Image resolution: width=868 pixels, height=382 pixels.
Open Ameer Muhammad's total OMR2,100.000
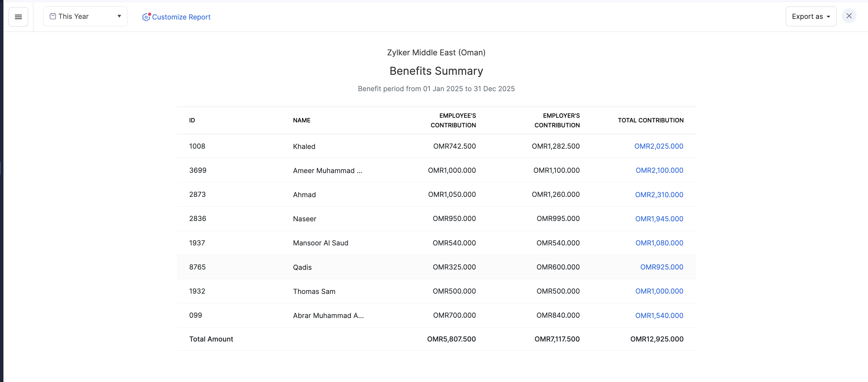[x=659, y=170]
